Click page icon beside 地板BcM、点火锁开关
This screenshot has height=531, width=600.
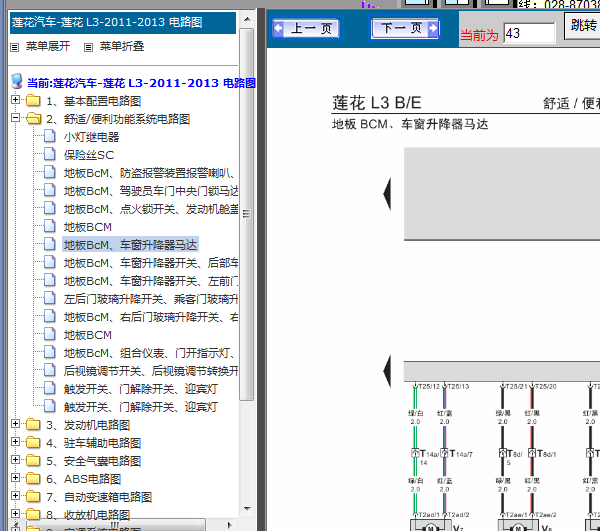(x=50, y=208)
